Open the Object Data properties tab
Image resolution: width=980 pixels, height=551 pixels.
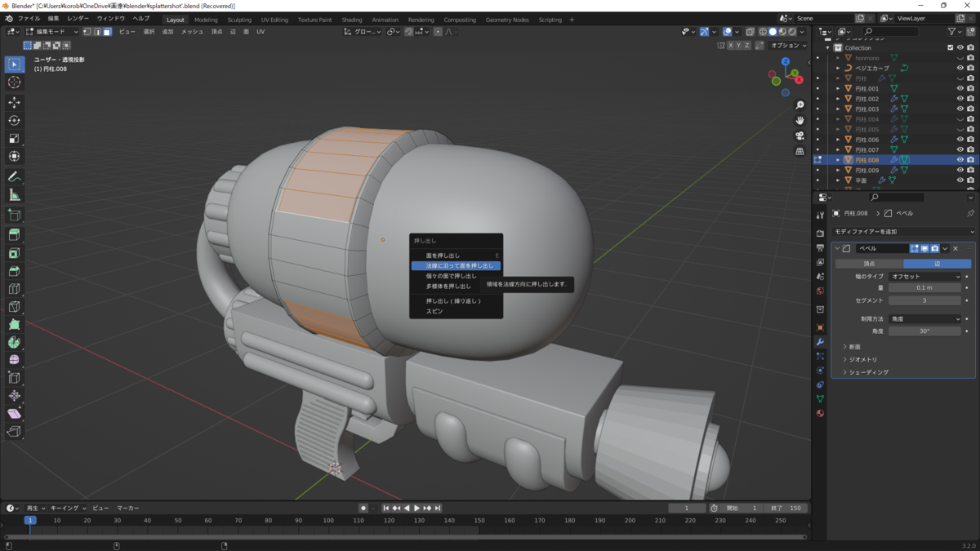820,398
